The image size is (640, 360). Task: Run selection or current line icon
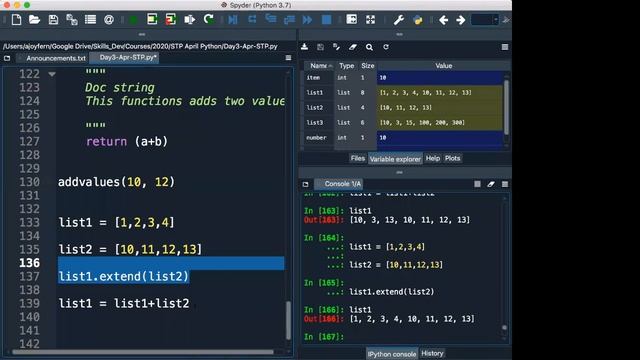189,20
